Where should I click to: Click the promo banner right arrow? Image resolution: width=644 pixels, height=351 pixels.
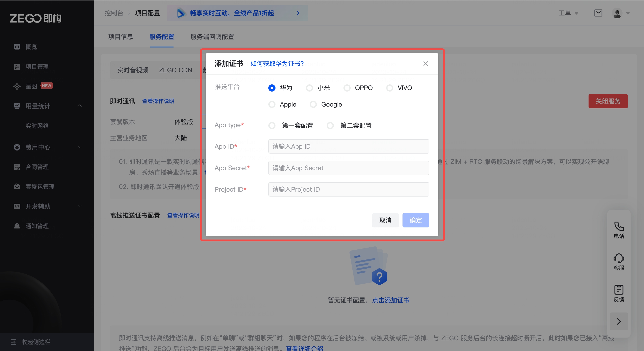coord(298,13)
